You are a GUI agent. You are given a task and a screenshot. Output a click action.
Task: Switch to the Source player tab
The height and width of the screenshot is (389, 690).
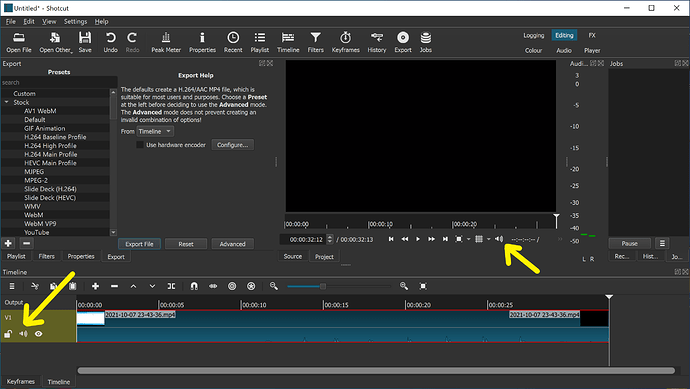(293, 257)
